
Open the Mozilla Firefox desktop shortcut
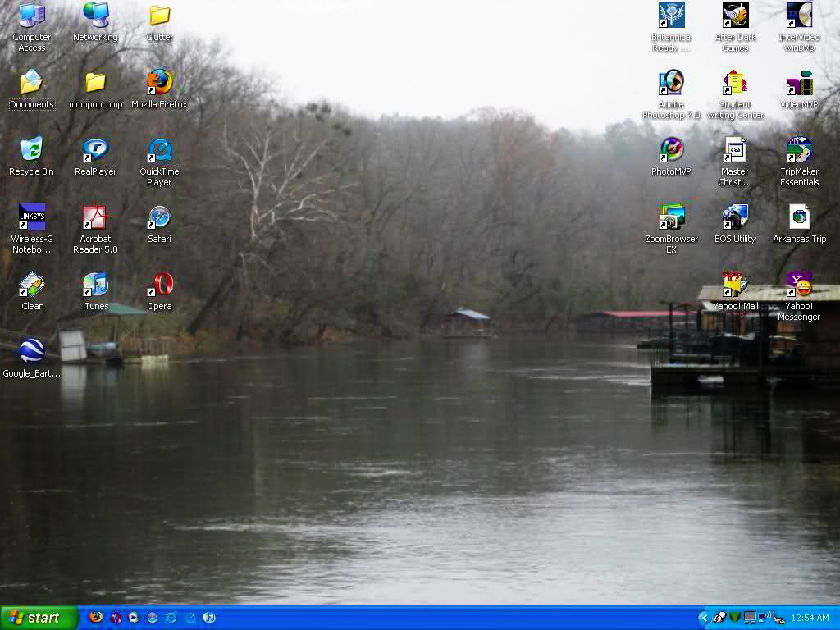[x=159, y=82]
